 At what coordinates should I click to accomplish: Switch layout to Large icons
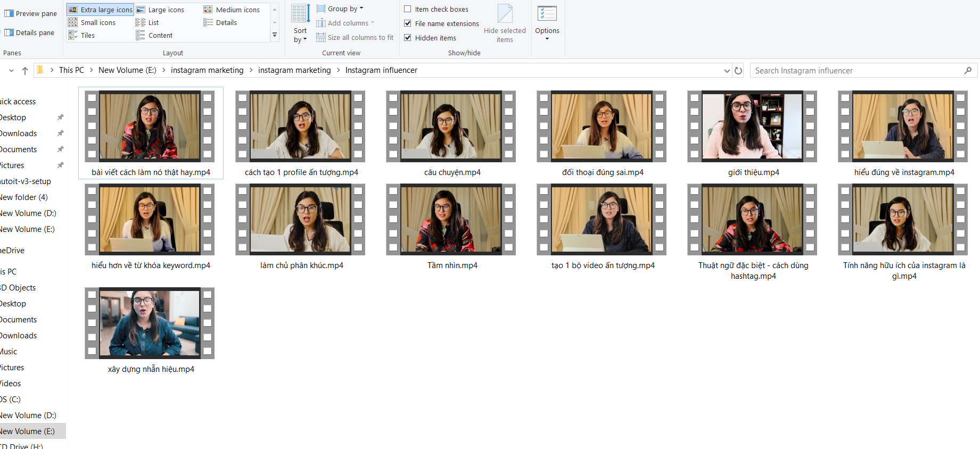tap(160, 10)
